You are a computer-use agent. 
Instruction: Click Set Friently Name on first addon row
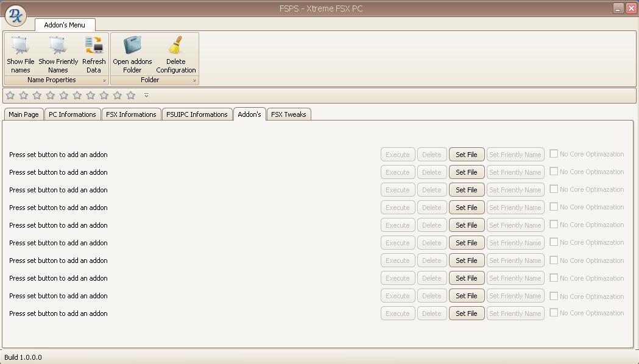515,155
